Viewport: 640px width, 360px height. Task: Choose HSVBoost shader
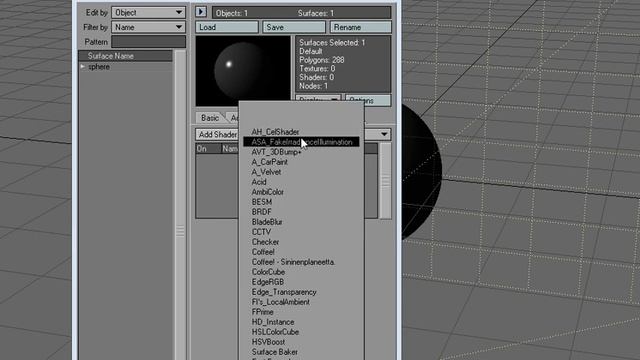pos(268,342)
